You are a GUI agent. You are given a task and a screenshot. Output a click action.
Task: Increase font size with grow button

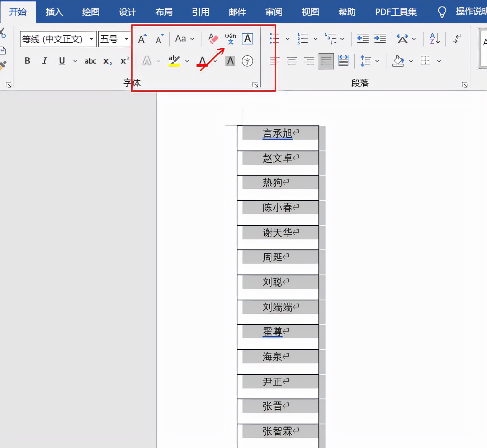point(142,39)
